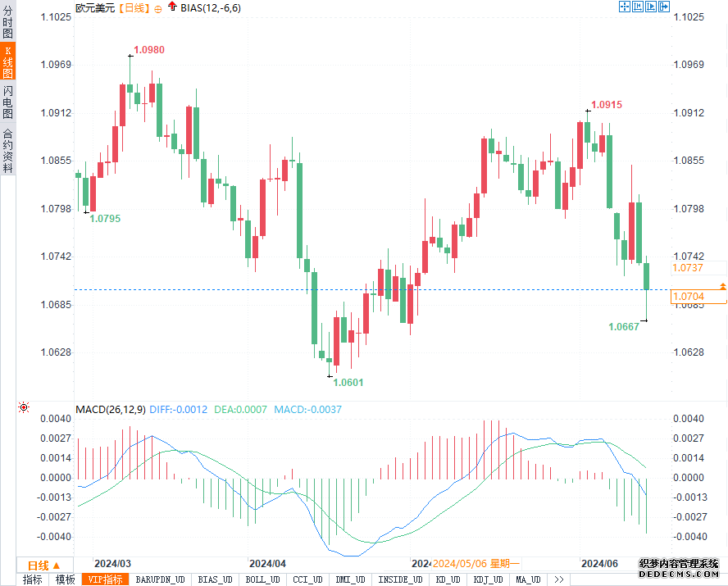Apply the MA_UD indicator
The width and height of the screenshot is (728, 586).
click(x=528, y=579)
